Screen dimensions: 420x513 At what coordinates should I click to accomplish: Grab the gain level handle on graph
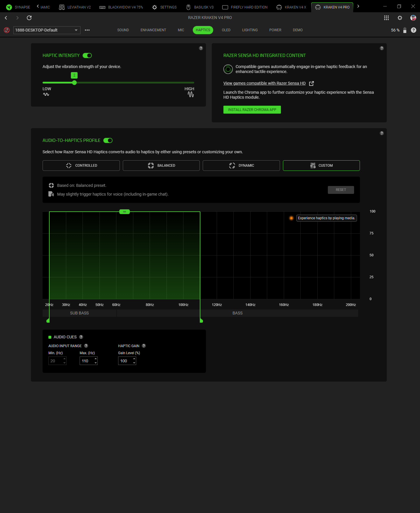[125, 212]
